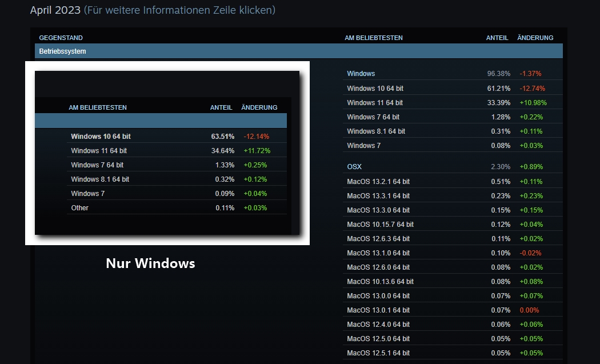Click the MacOS 13.3.1 64 bit label
The width and height of the screenshot is (600, 364).
378,195
